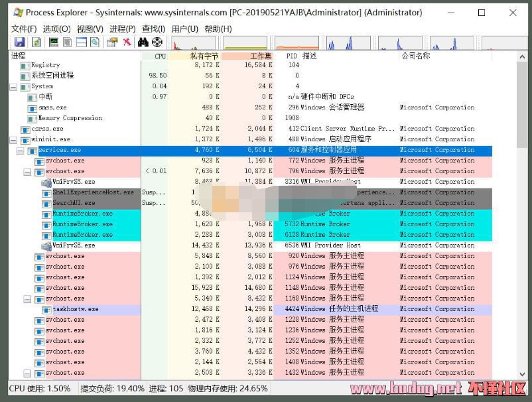Viewport: 532px width, 402px height.
Task: Click the scrollbar up arrow
Action: 522,57
